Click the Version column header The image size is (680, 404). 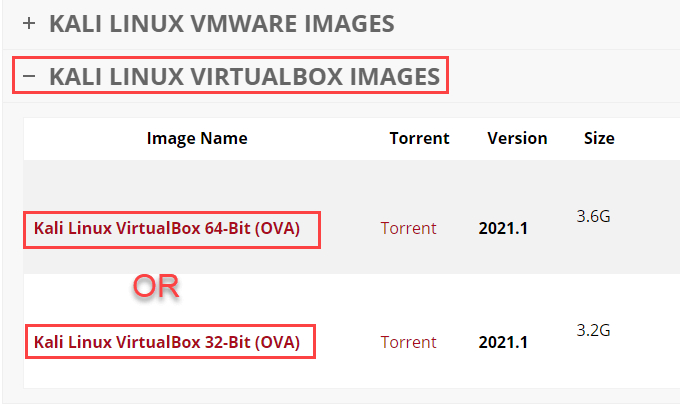(x=517, y=138)
